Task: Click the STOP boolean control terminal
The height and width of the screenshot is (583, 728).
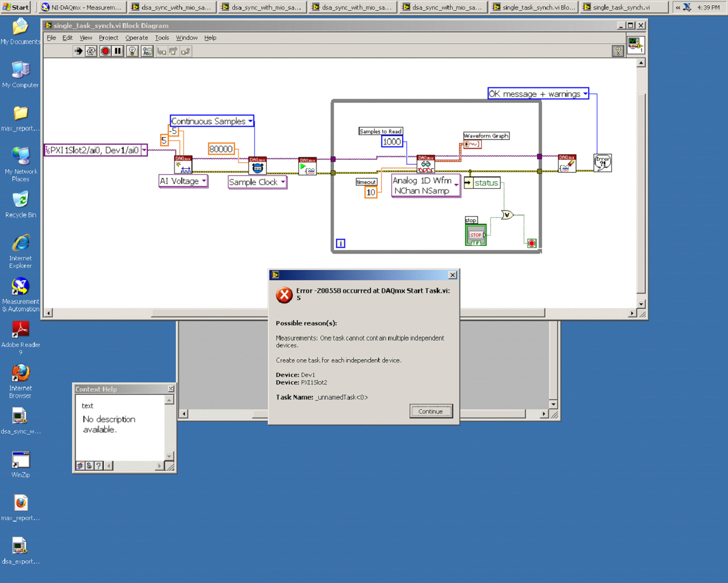Action: [x=476, y=235]
